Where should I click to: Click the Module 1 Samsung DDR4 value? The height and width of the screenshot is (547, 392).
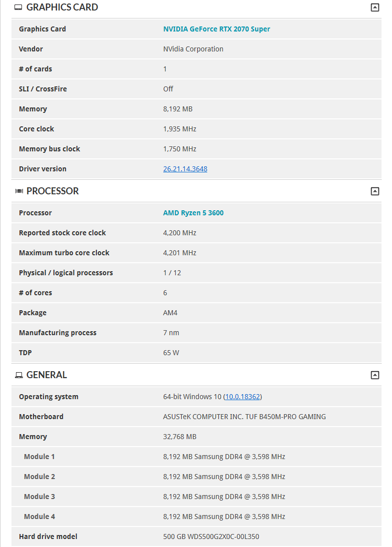(224, 457)
